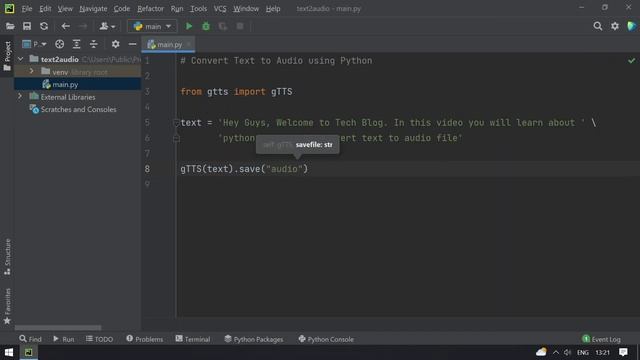Select the venv folder row
640x360 pixels.
(78, 72)
